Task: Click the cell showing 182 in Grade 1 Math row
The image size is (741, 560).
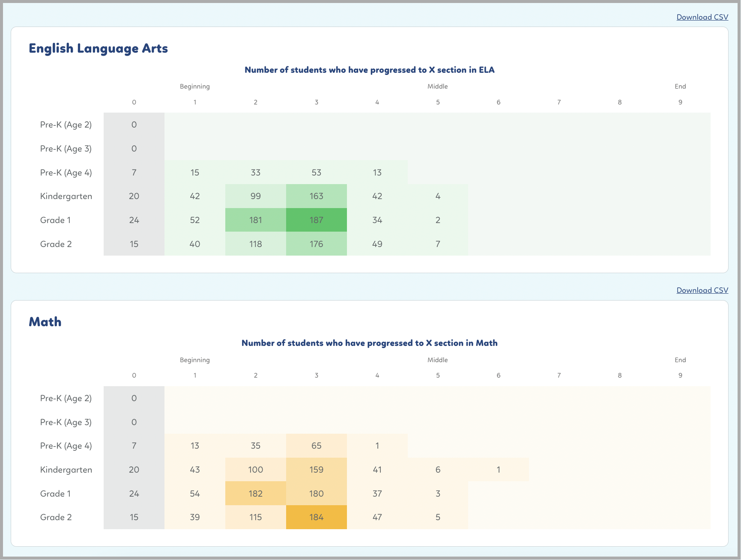Action: click(255, 493)
